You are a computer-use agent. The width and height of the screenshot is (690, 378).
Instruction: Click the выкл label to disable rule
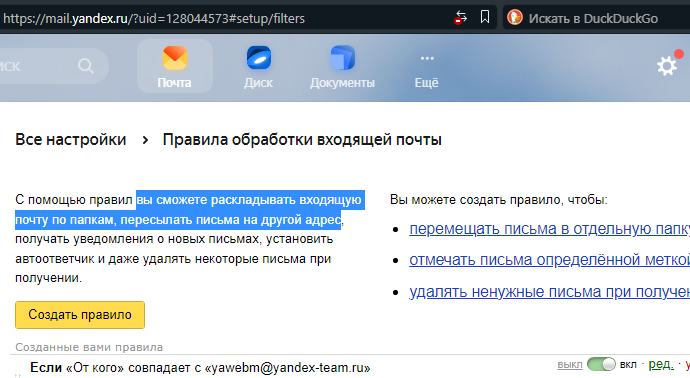tap(569, 365)
